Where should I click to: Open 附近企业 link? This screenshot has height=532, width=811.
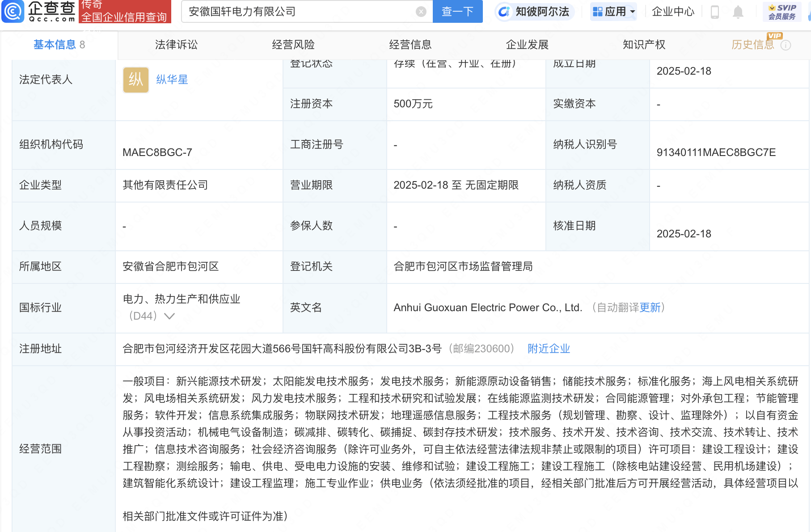[549, 349]
